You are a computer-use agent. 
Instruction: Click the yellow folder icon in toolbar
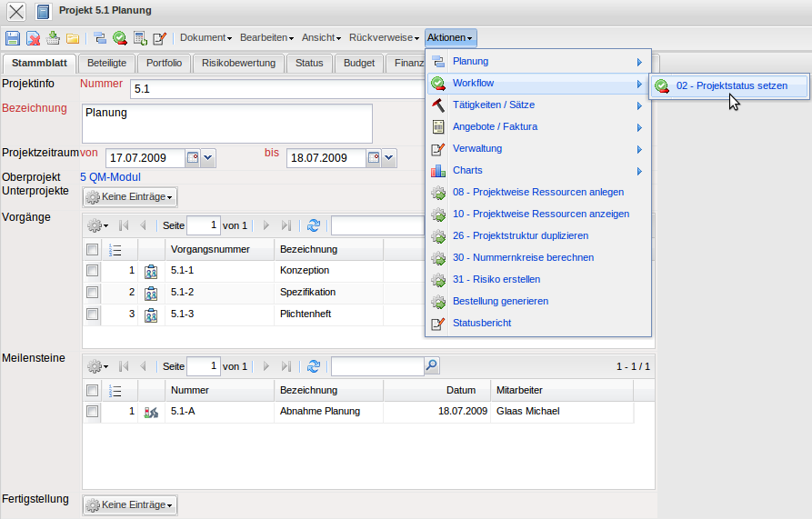coord(73,38)
